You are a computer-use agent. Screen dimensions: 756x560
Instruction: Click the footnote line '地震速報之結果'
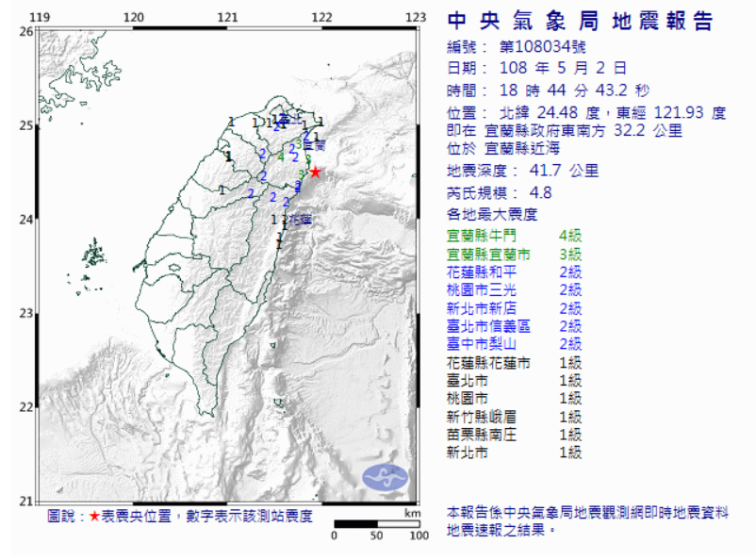tap(501, 530)
